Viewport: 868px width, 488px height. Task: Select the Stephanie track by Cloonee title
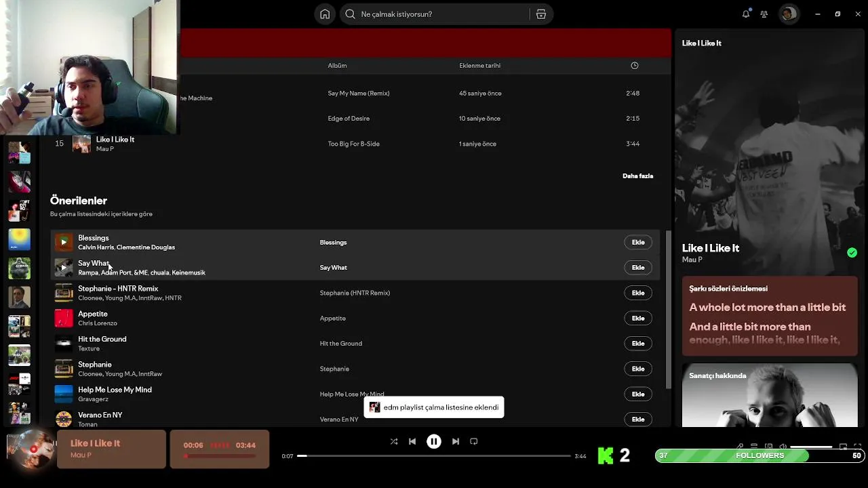pyautogui.click(x=95, y=365)
